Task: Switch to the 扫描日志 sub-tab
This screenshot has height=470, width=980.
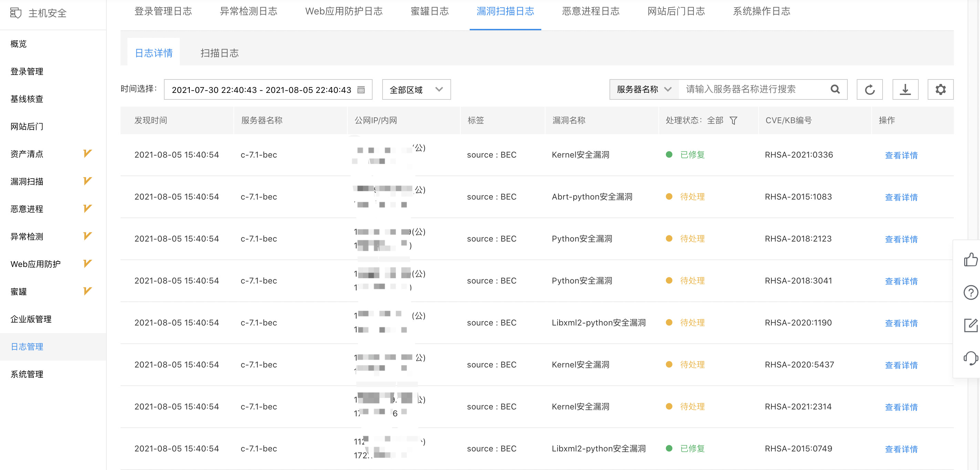Action: tap(219, 53)
